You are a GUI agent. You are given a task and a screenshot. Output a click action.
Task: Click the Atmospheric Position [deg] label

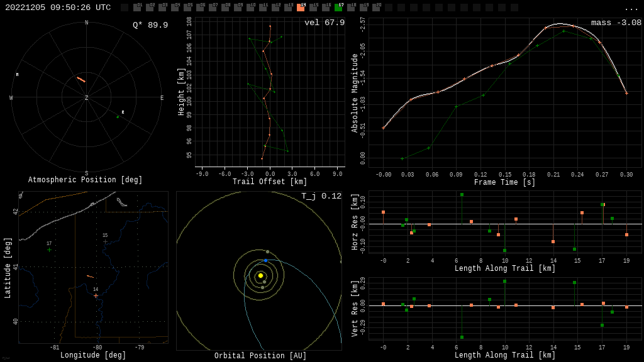click(x=85, y=180)
